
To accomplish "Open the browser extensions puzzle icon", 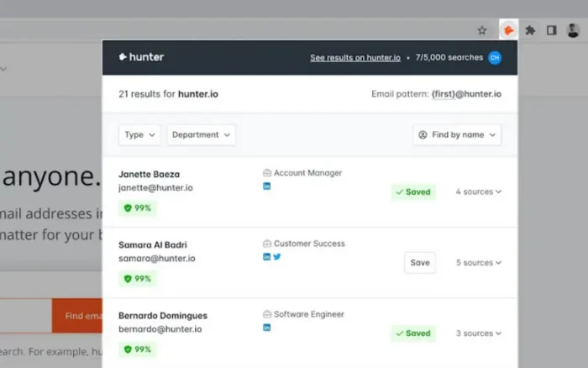I will (530, 30).
